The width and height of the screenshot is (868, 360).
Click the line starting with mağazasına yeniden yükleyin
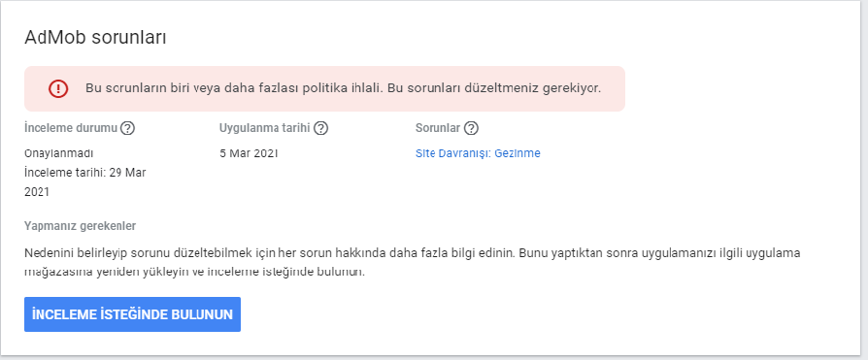point(195,272)
